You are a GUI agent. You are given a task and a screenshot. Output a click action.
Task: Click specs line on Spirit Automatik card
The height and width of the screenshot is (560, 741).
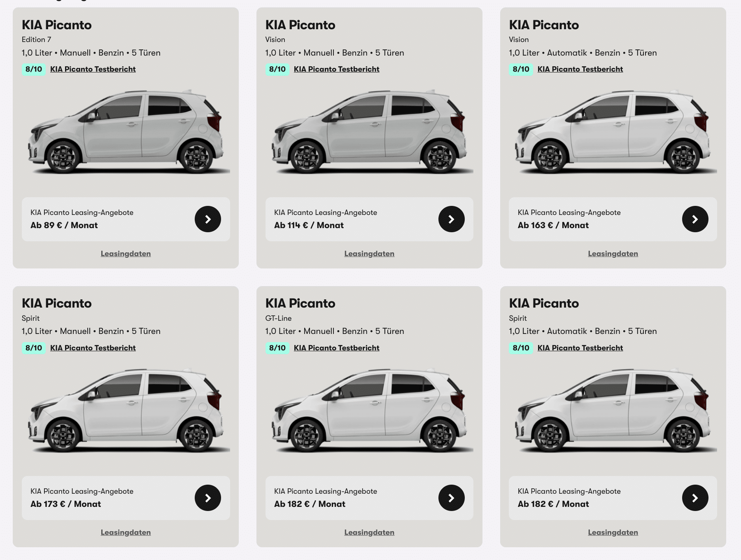[583, 331]
